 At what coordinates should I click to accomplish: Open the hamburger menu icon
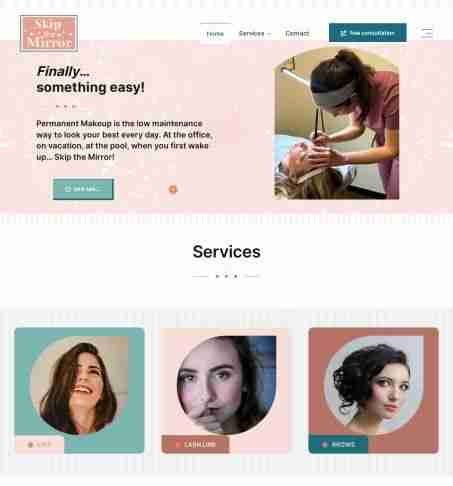(426, 33)
